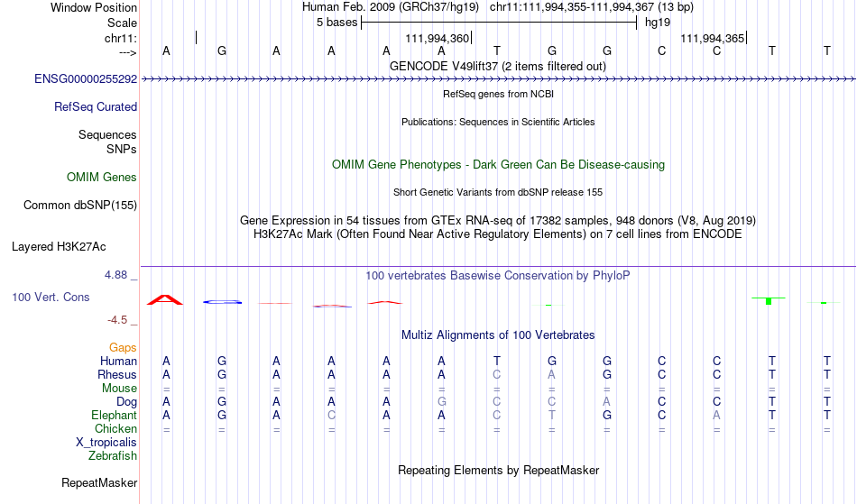Click the red A-shaped conservation peak
This screenshot has height=504, width=857.
point(165,299)
